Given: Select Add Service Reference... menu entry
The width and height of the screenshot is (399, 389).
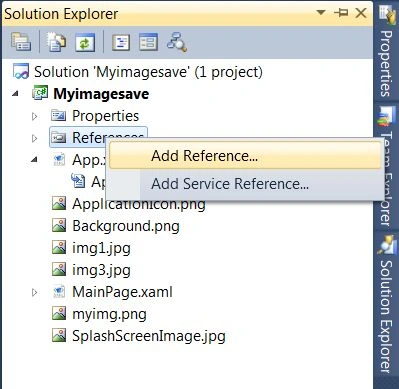Looking at the screenshot, I should click(x=245, y=184).
